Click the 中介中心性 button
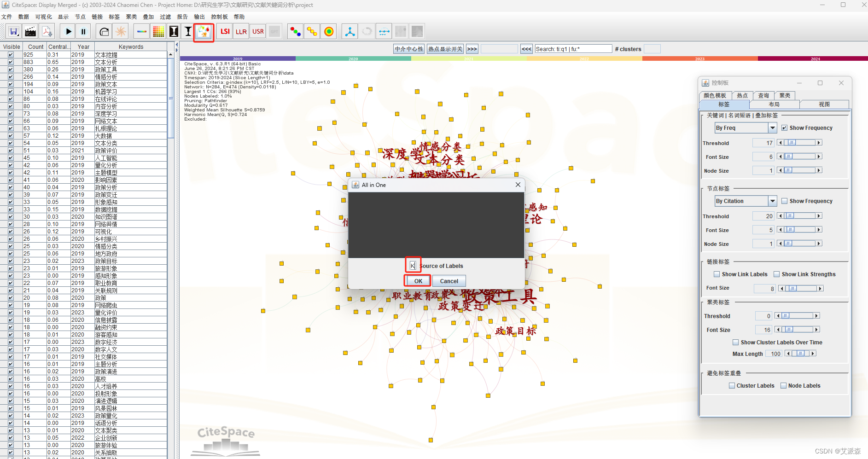 (x=409, y=49)
